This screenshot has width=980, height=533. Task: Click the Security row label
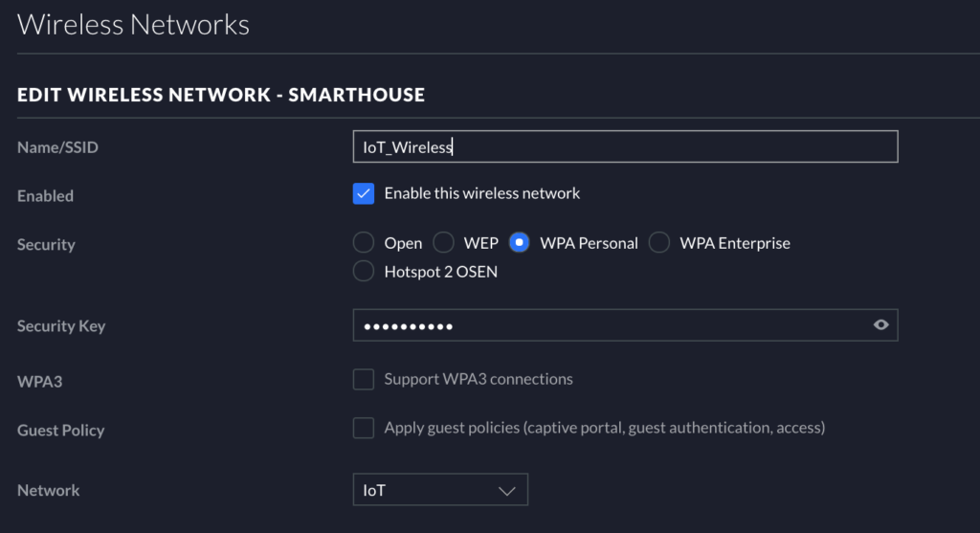click(46, 245)
